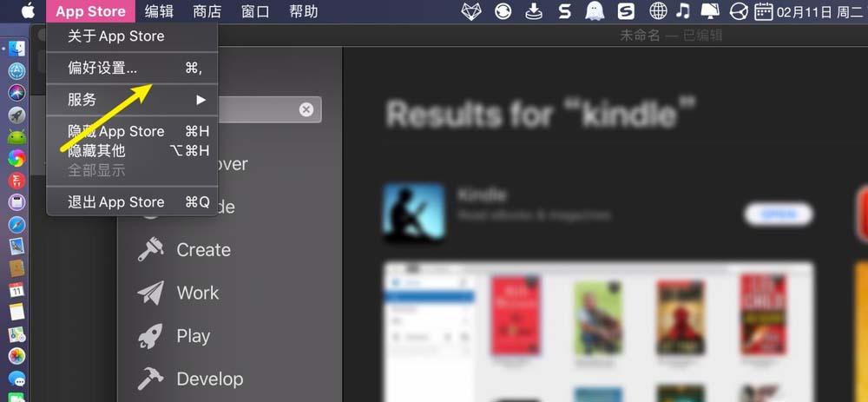Select the Work paper plane icon

[x=150, y=293]
